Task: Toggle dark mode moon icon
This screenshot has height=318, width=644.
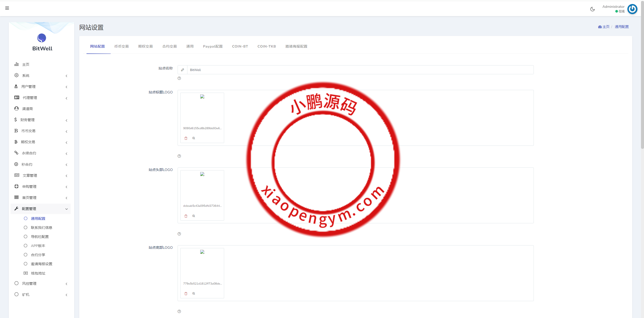Action: coord(592,9)
